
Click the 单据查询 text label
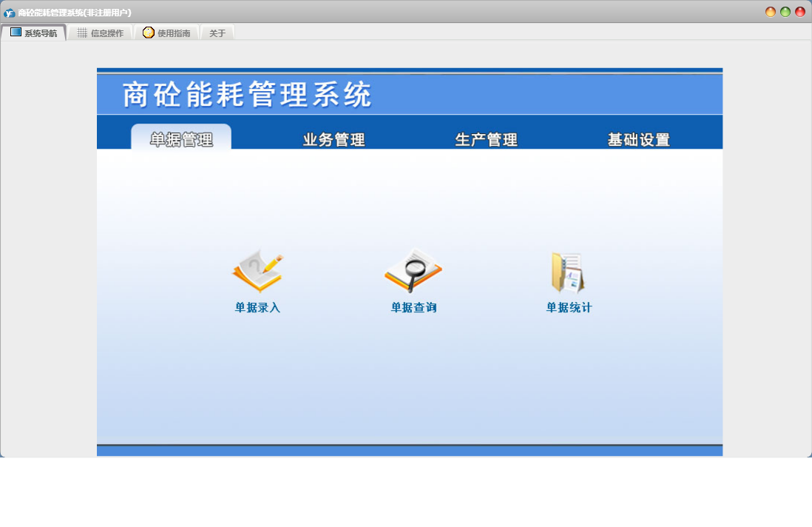pos(413,307)
